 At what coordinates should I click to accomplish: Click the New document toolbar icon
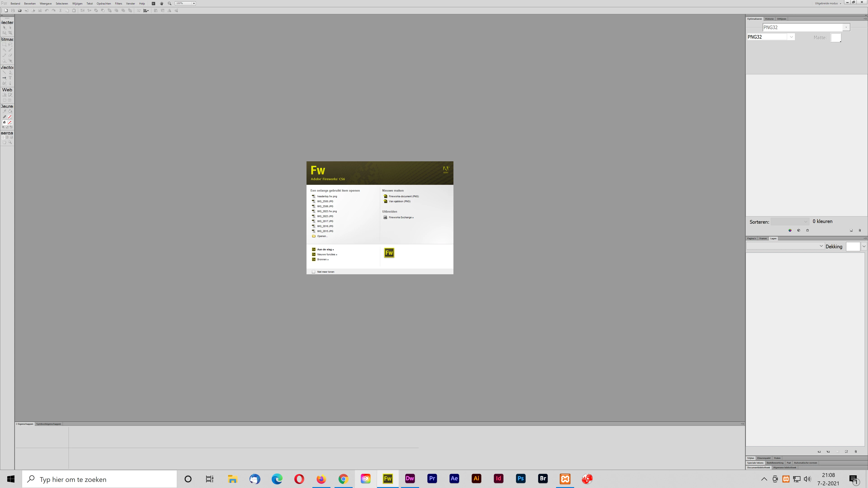point(6,10)
